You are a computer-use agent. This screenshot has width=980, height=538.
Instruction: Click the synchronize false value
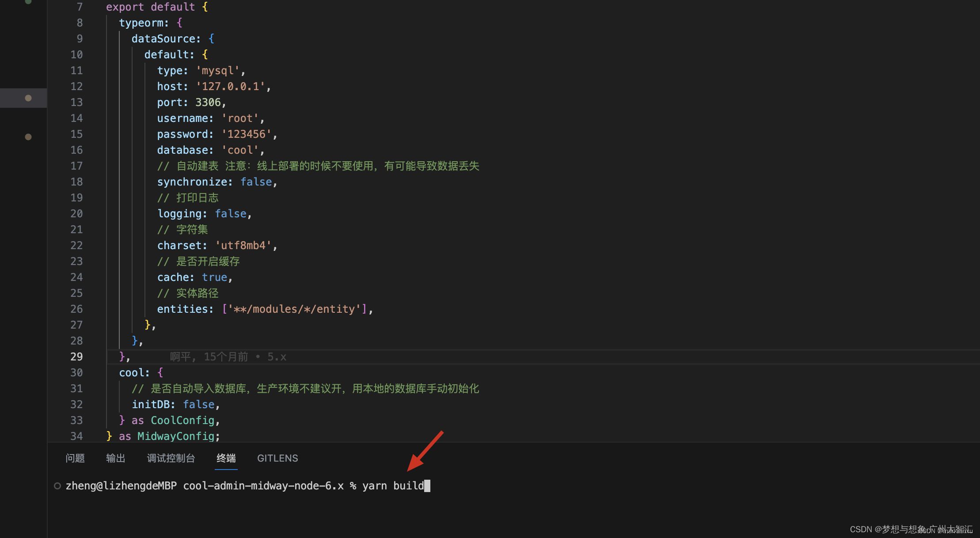click(x=256, y=182)
